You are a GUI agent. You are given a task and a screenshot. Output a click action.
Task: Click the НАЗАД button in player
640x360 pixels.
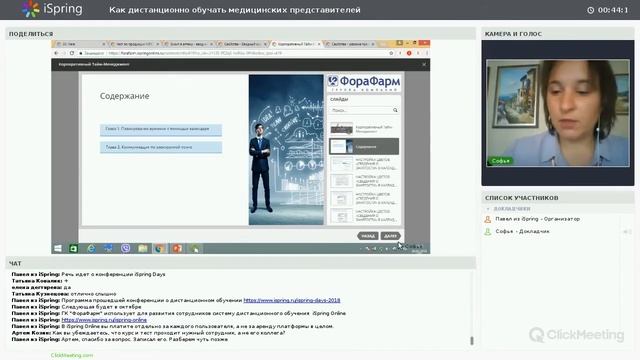368,236
